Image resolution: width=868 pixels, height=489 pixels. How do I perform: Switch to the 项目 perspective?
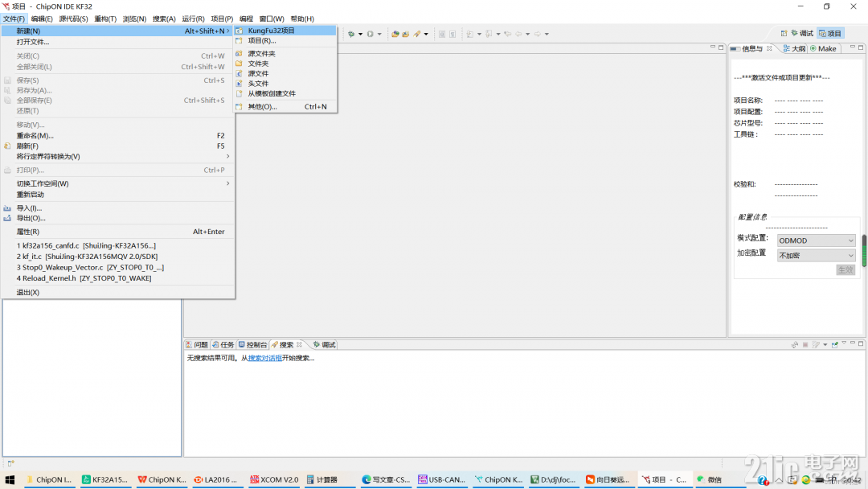click(830, 33)
